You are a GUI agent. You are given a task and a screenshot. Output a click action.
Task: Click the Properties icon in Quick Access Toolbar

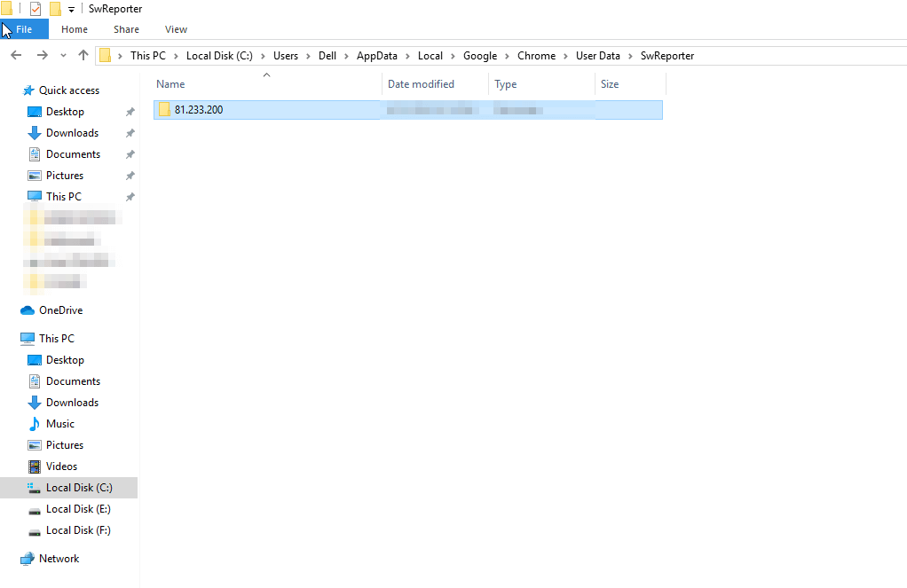[x=35, y=8]
